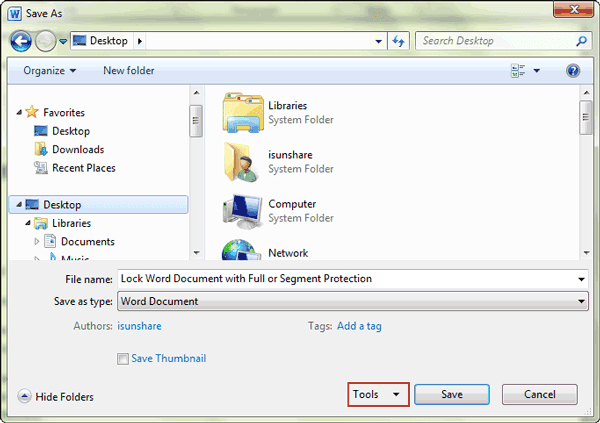Select the Network globe icon

(241, 250)
